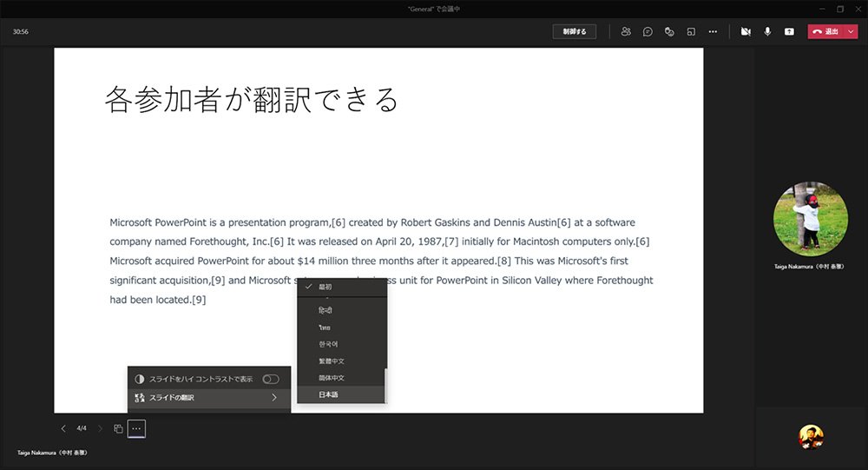
Task: Toggle the camera on
Action: click(x=746, y=31)
